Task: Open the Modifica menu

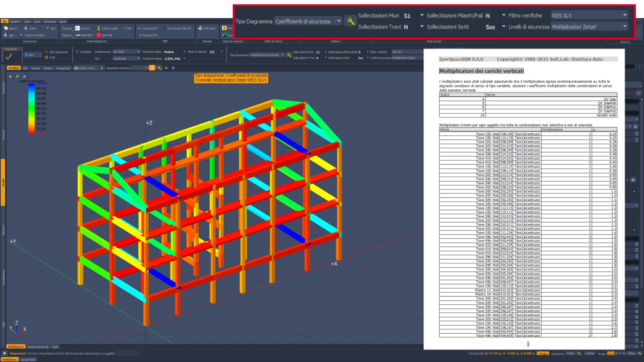Action: pyautogui.click(x=15, y=21)
